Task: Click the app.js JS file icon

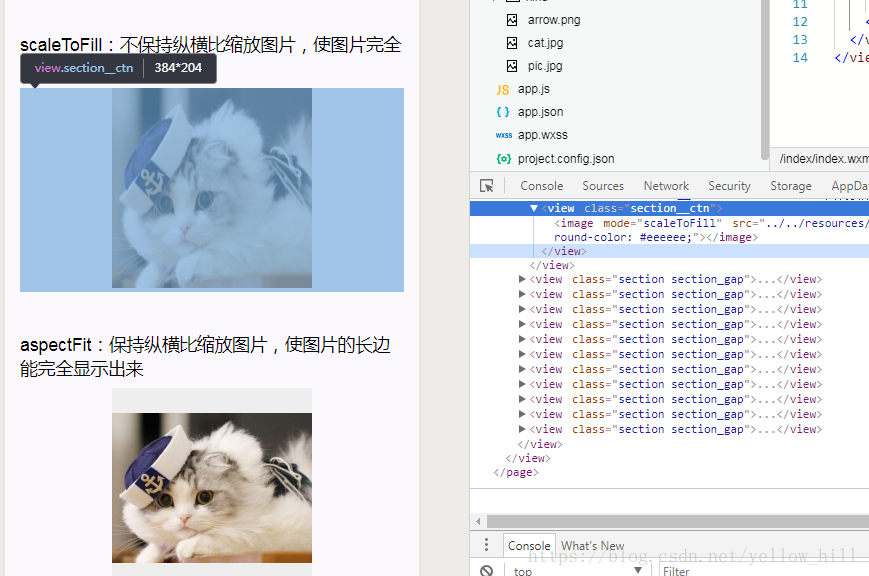Action: [503, 90]
